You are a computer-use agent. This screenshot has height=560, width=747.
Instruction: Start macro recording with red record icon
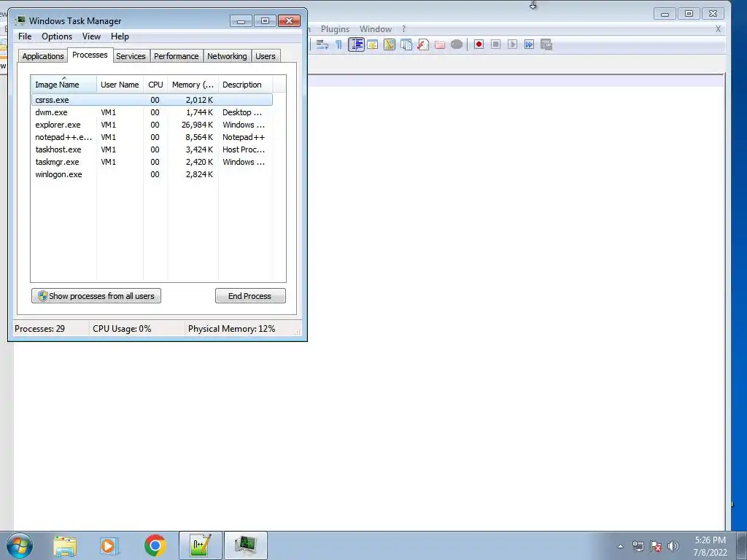tap(479, 44)
